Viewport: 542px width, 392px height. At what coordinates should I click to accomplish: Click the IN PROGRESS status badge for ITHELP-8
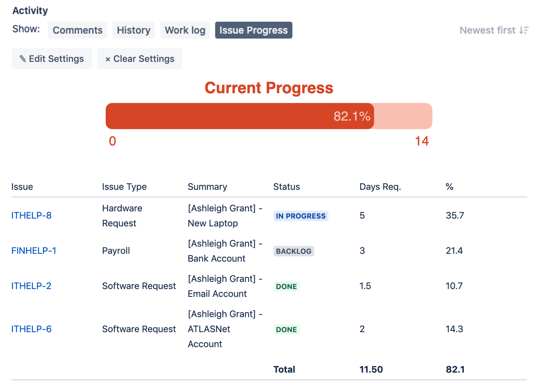pyautogui.click(x=301, y=216)
